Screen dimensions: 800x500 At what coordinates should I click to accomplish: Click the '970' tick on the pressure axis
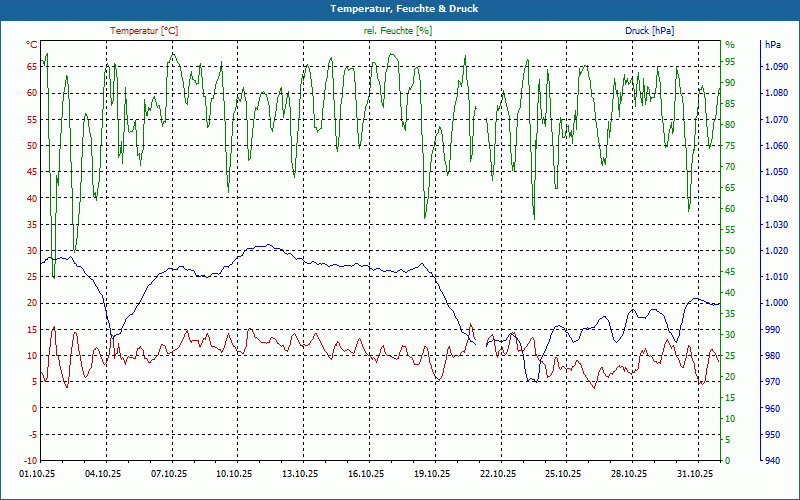click(773, 382)
